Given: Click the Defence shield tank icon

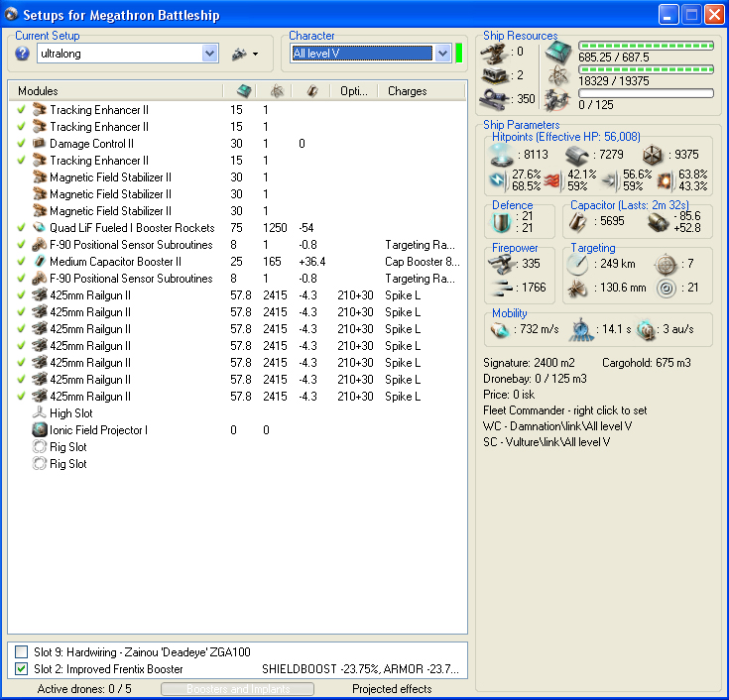Looking at the screenshot, I should (x=502, y=222).
